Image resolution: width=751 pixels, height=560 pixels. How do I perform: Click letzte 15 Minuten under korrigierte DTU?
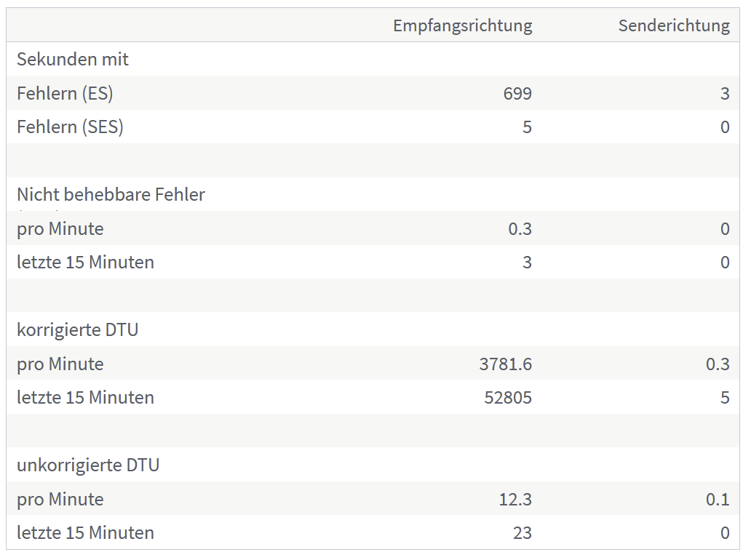click(85, 398)
